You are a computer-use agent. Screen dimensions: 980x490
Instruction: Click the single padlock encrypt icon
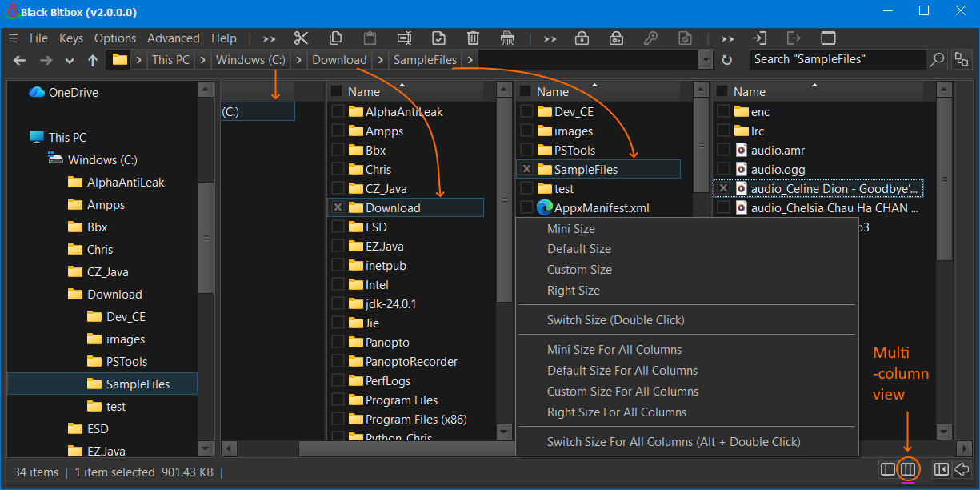(x=582, y=38)
